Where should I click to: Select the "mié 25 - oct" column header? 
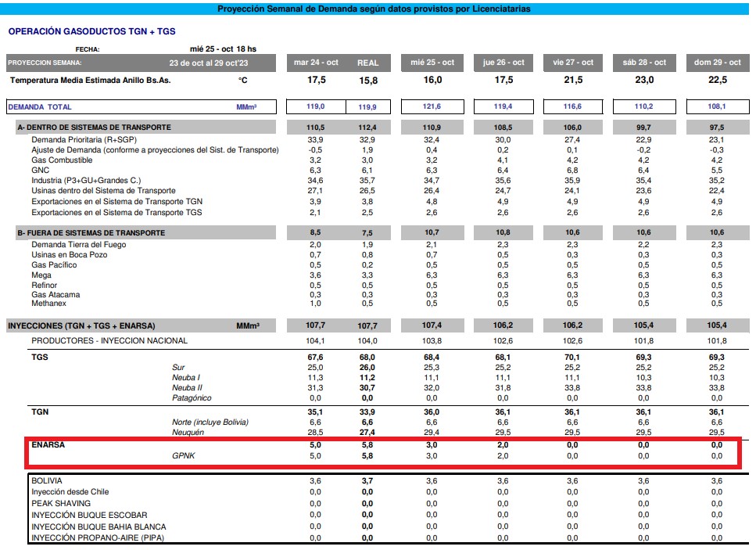coord(432,62)
